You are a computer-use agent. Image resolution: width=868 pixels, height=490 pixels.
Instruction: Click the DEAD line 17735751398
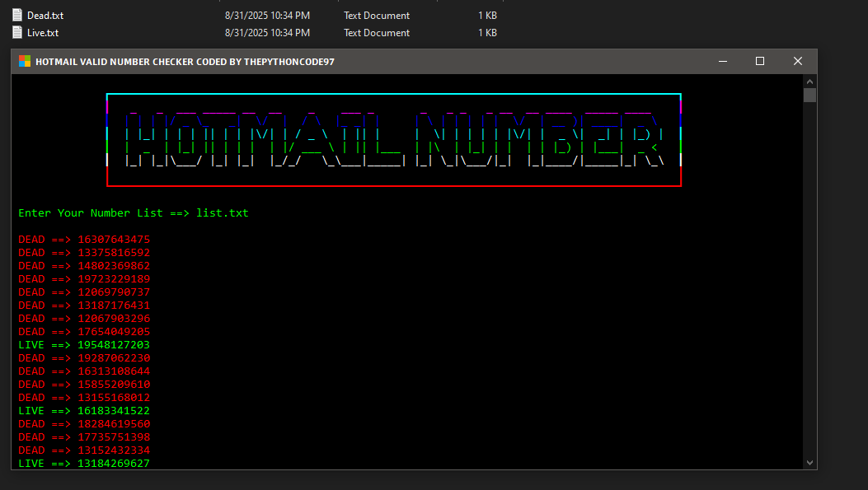pyautogui.click(x=84, y=437)
